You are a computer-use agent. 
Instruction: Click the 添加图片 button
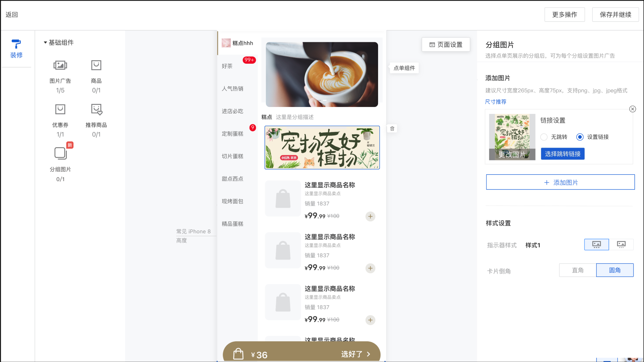(x=560, y=182)
